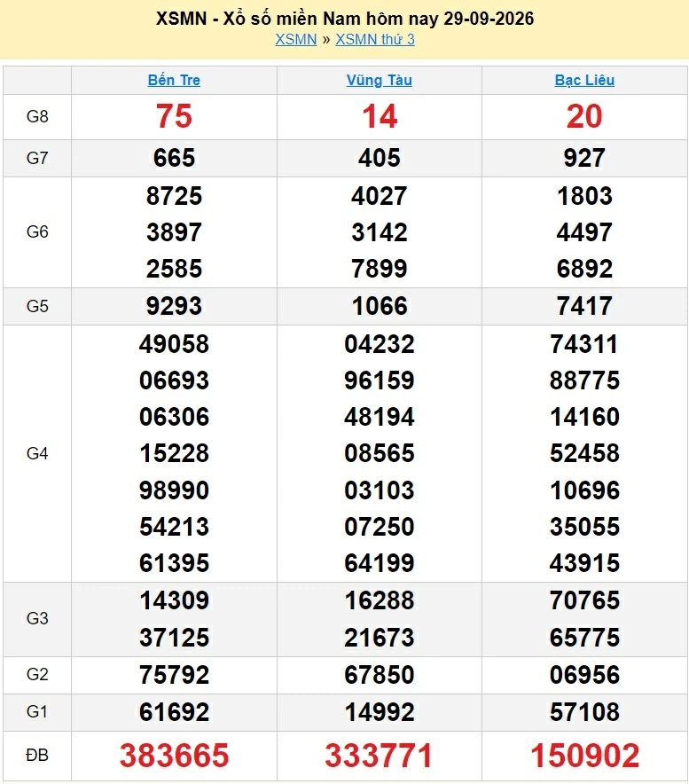Click G4 number 08565
The image size is (689, 784).
[380, 454]
